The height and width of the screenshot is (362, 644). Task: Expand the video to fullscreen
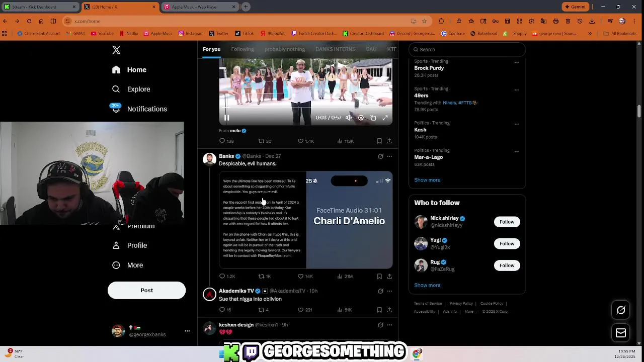[385, 118]
